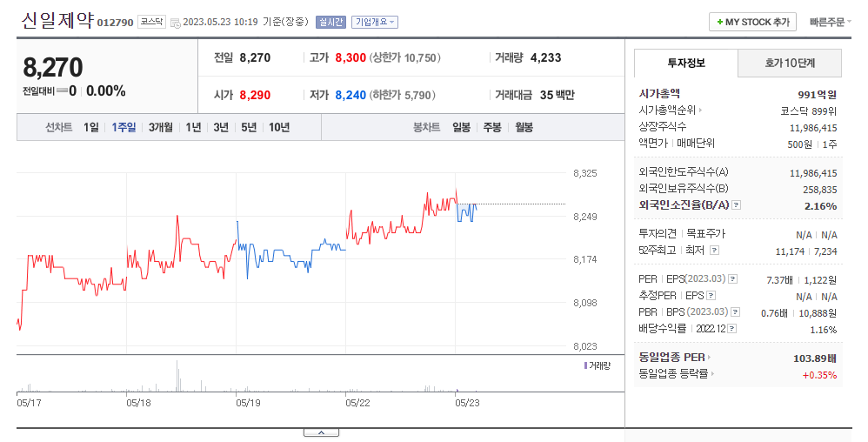Switch to the 호가10단계 tab
The height and width of the screenshot is (442, 868).
pyautogui.click(x=790, y=64)
